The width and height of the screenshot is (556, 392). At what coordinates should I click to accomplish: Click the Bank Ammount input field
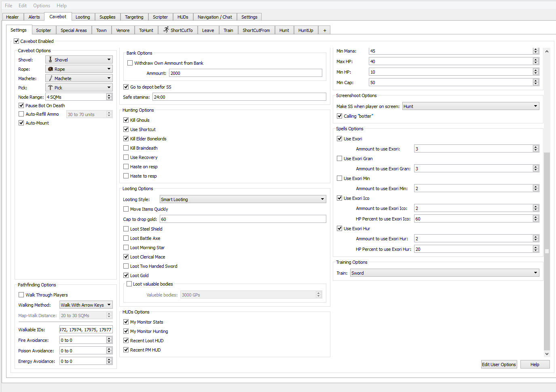(245, 73)
